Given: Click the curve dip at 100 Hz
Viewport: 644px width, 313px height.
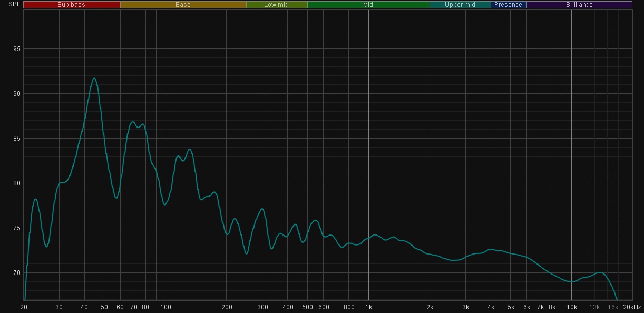Looking at the screenshot, I should click(165, 204).
